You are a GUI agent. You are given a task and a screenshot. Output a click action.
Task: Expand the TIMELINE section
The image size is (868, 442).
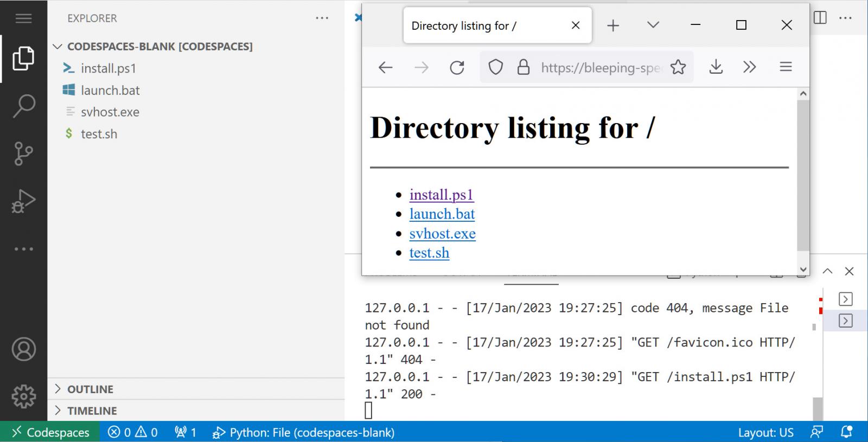92,411
